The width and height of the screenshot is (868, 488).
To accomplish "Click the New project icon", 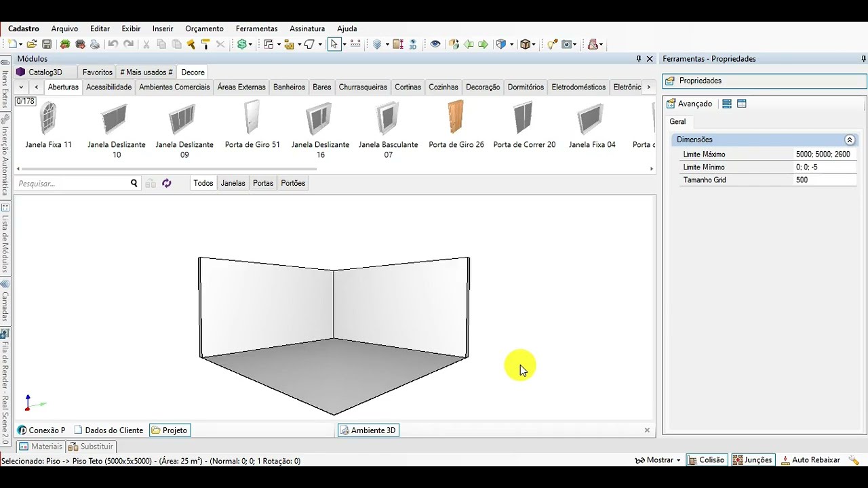I will click(13, 44).
